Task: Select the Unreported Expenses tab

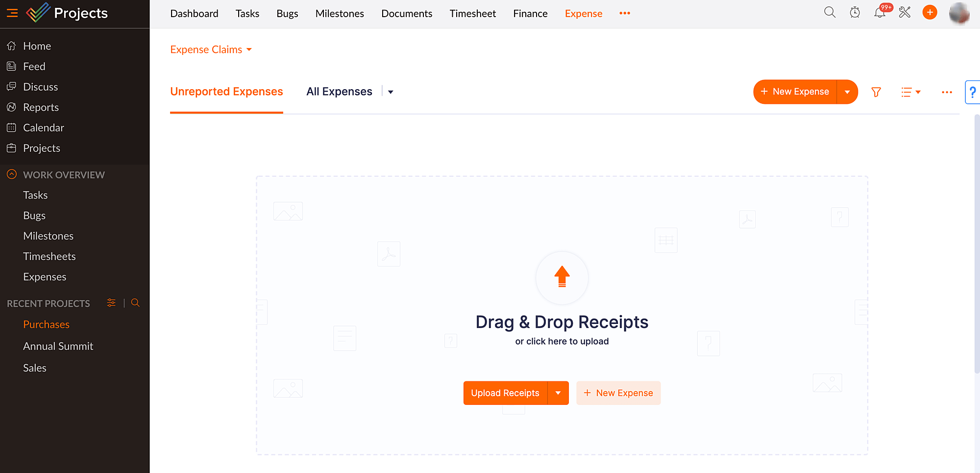Action: (226, 92)
